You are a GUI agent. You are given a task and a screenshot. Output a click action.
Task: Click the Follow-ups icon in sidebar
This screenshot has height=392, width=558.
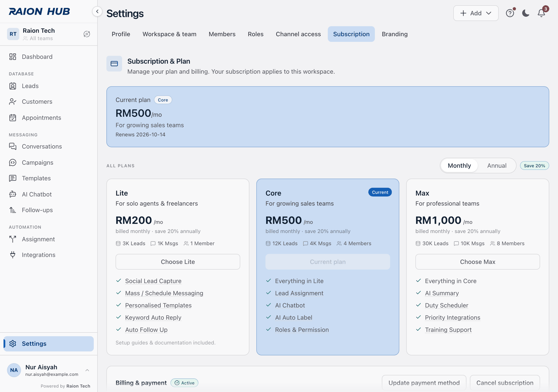[13, 210]
